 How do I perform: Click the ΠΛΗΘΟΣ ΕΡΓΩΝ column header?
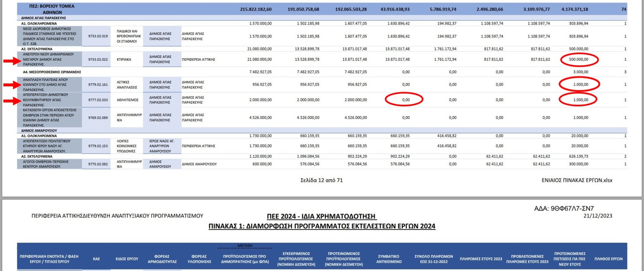coord(608,259)
